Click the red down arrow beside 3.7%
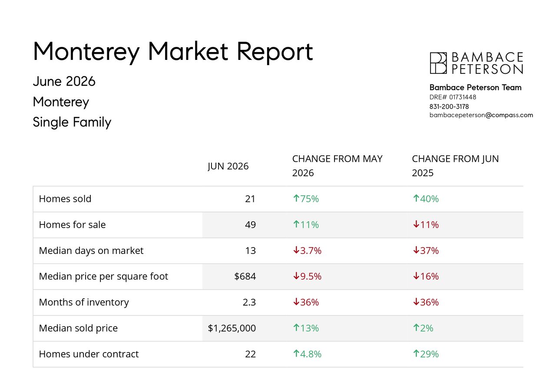556x392 pixels. click(296, 250)
